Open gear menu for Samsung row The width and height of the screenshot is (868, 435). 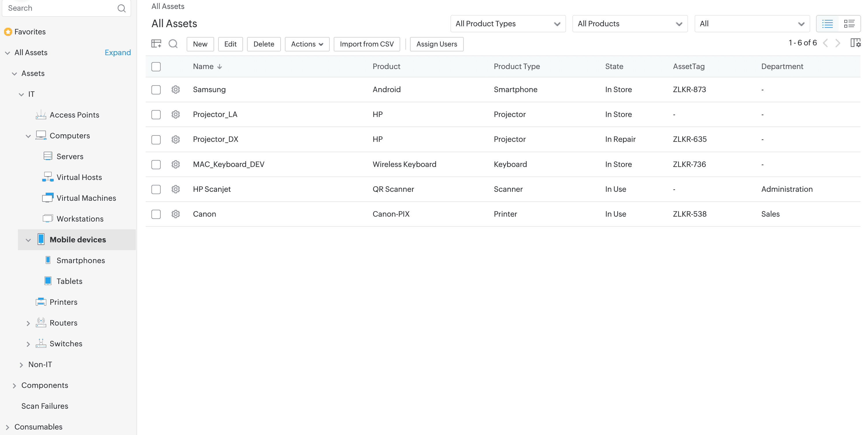(x=176, y=90)
